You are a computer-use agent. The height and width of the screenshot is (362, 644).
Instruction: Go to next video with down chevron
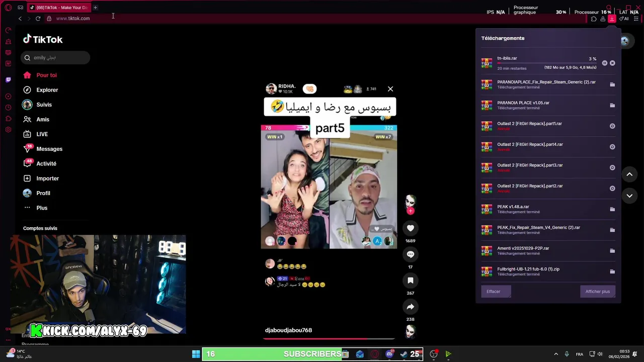[629, 196]
